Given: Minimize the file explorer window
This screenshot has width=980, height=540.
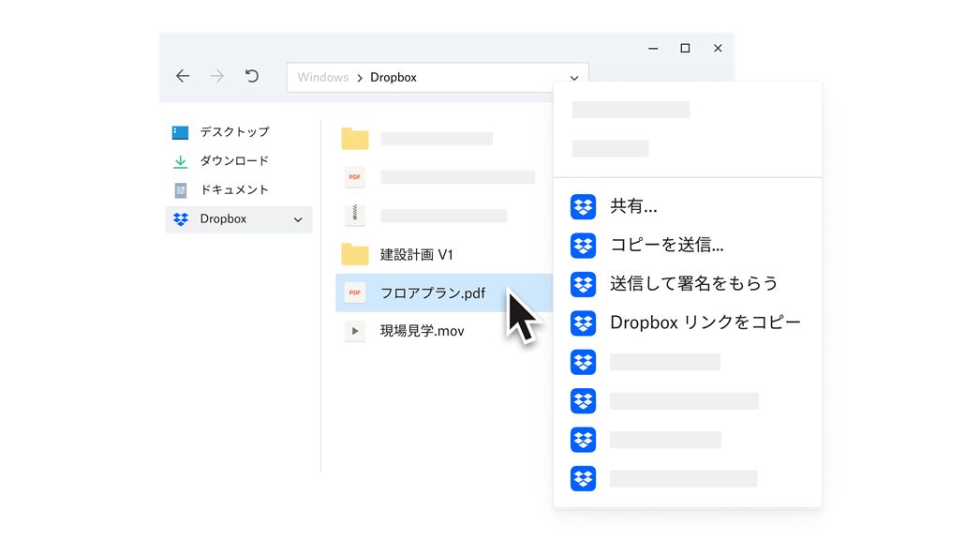Looking at the screenshot, I should [x=653, y=48].
